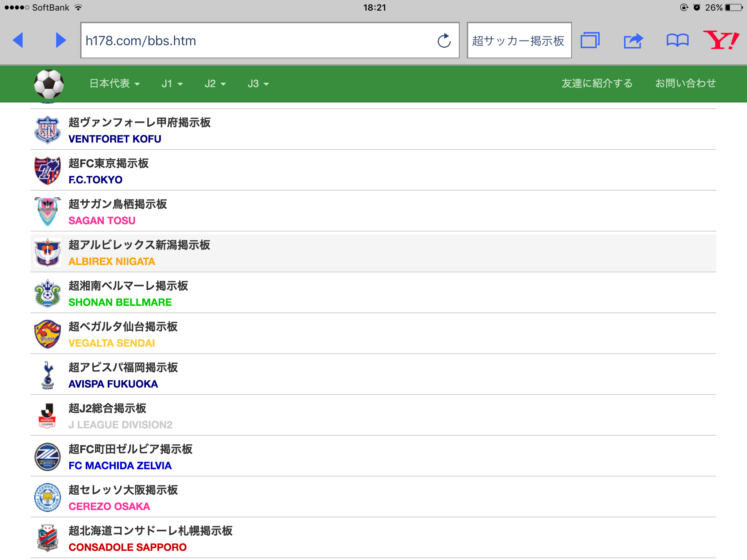The width and height of the screenshot is (747, 560).
Task: Open the tabs overview icon
Action: [x=590, y=40]
